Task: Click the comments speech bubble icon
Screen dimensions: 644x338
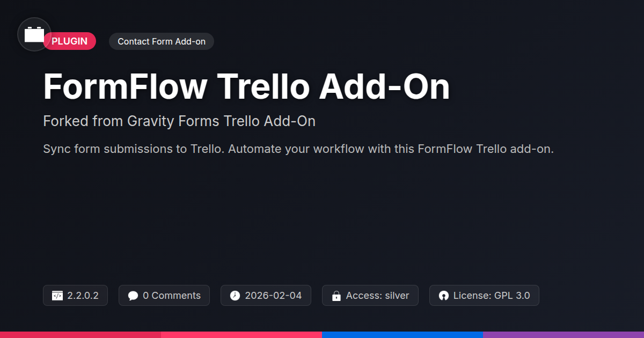Action: click(x=133, y=296)
